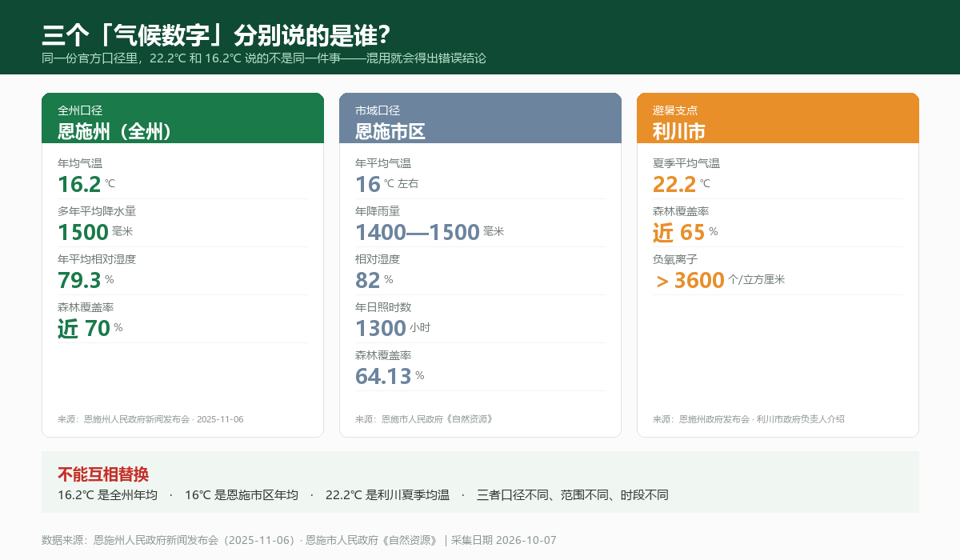
Task: Click the 采集日期 2026-10-07 text
Action: [503, 540]
